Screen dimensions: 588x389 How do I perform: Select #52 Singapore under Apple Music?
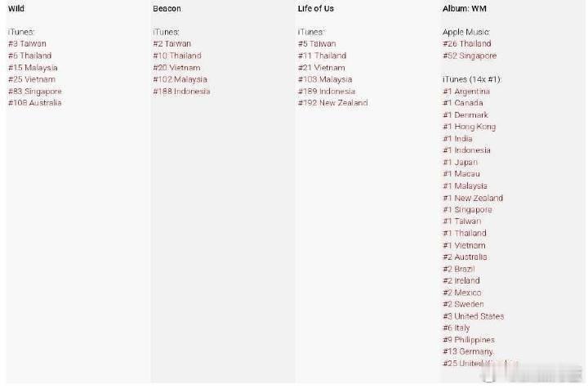(470, 56)
